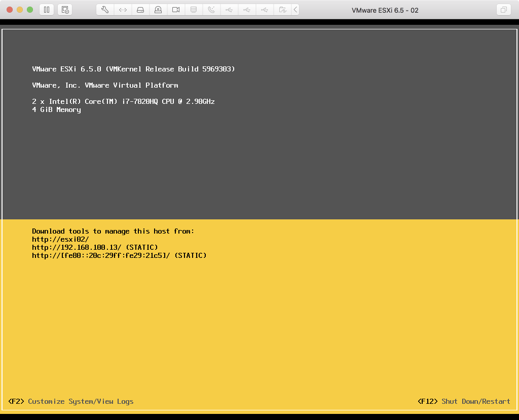Click the hard disk icon
The width and height of the screenshot is (519, 420).
pos(140,10)
